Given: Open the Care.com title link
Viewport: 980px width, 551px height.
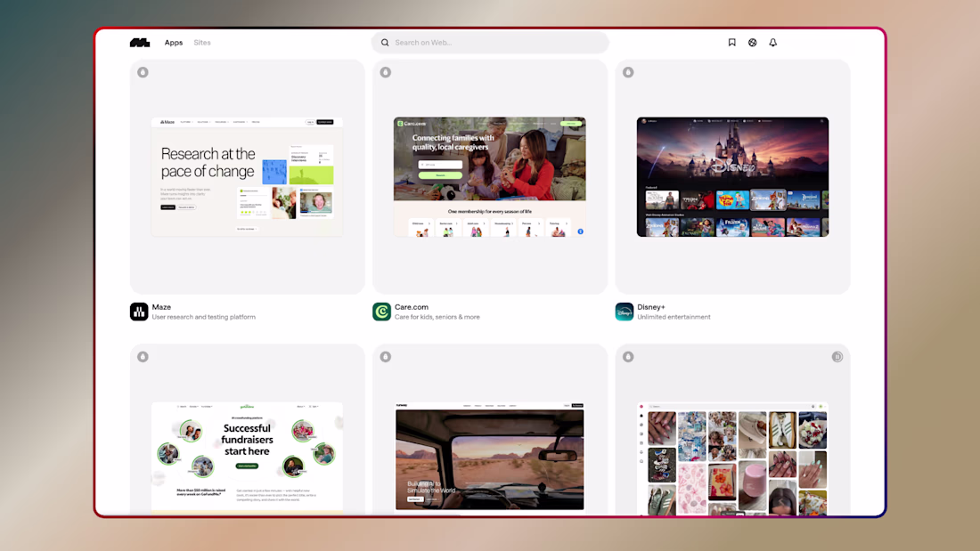Looking at the screenshot, I should coord(412,307).
